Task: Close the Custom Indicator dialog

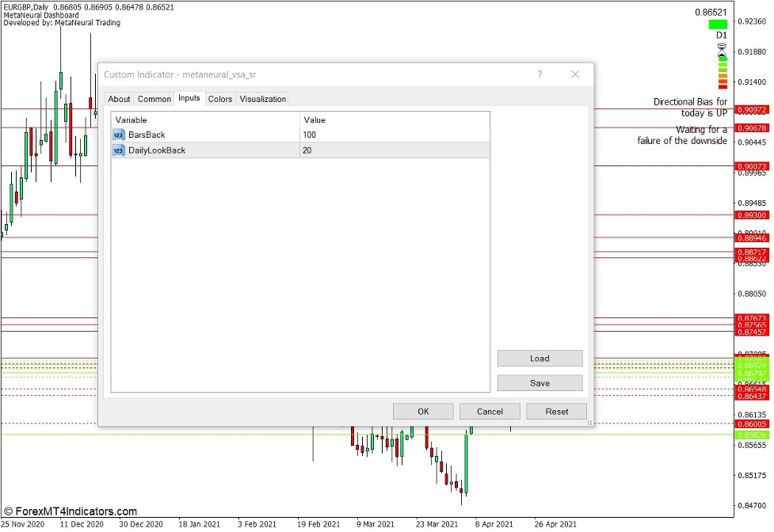Action: click(x=575, y=74)
